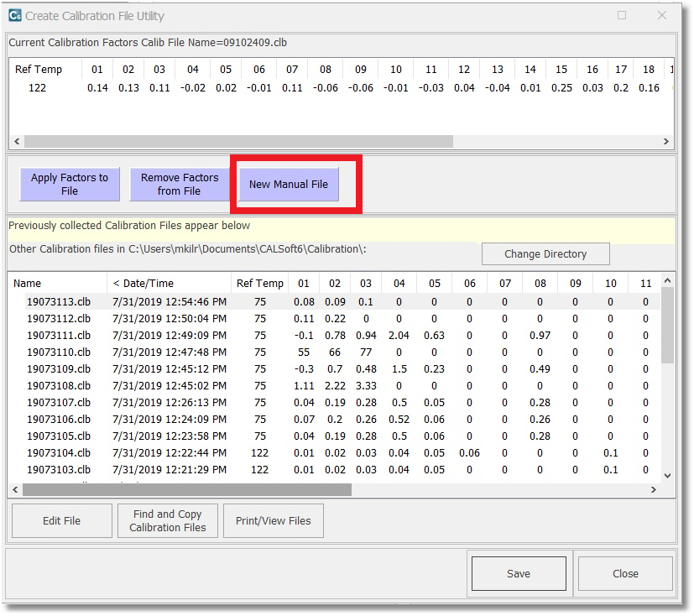Click the 0.52 value in row 19073106.clb
Image resolution: width=694 pixels, height=616 pixels.
(399, 420)
